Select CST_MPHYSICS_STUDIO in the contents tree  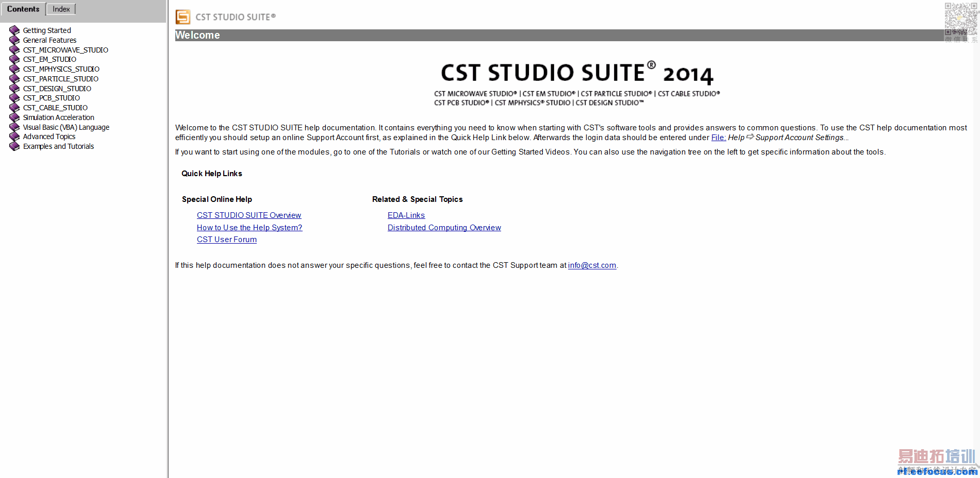tap(61, 69)
